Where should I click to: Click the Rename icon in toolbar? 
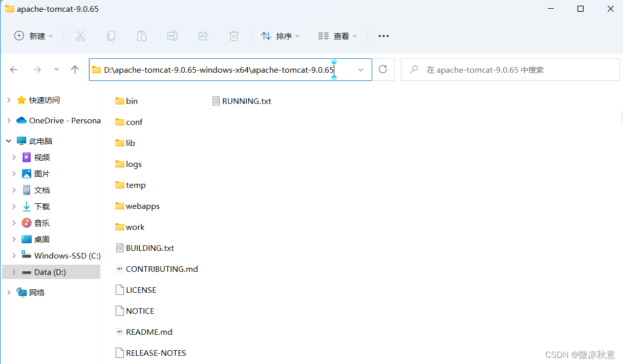click(x=173, y=36)
